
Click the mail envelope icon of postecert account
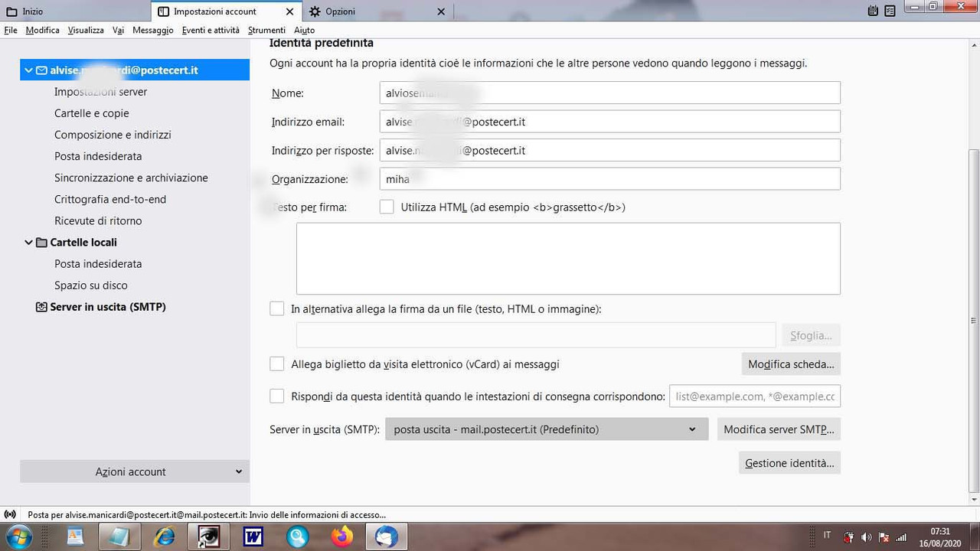coord(41,70)
